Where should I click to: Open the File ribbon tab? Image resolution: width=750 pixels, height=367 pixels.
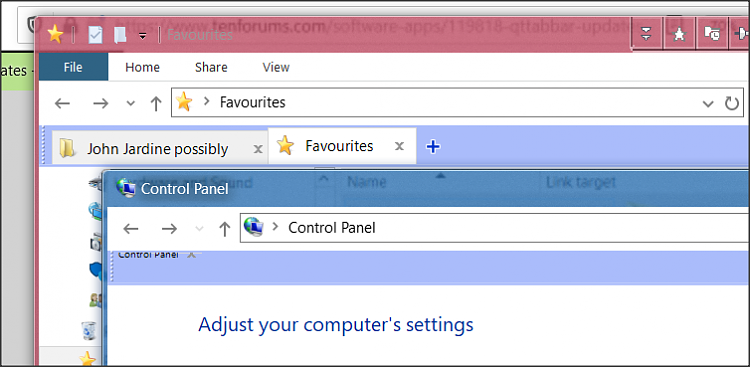(x=73, y=67)
